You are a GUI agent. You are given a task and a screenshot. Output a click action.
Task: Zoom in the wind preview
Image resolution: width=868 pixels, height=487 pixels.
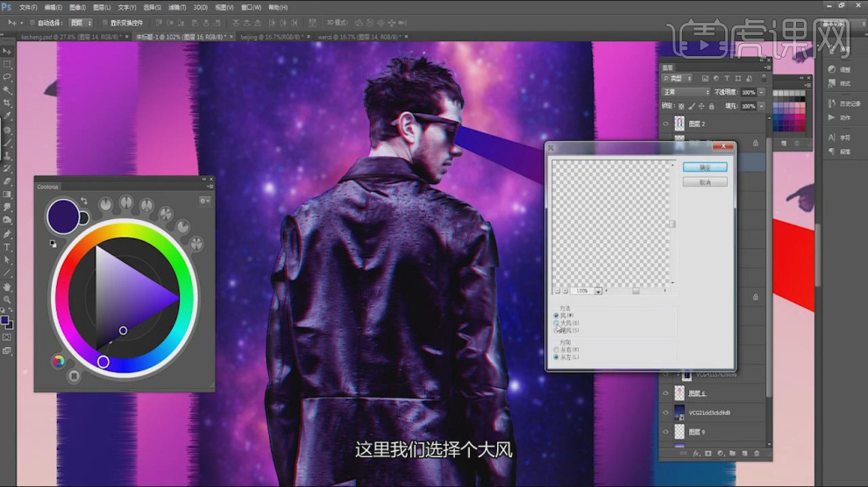(566, 291)
